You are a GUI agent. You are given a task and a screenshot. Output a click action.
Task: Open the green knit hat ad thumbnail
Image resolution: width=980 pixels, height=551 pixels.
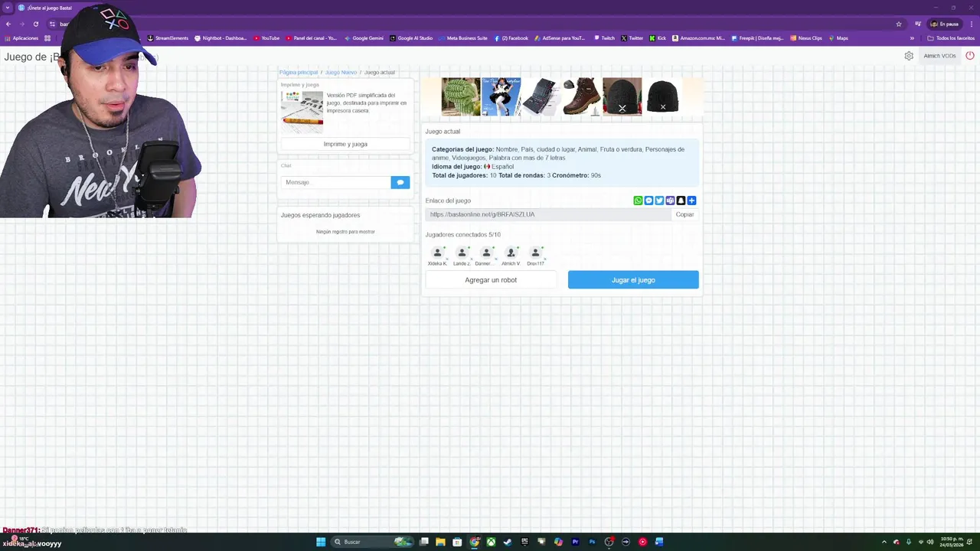[461, 96]
